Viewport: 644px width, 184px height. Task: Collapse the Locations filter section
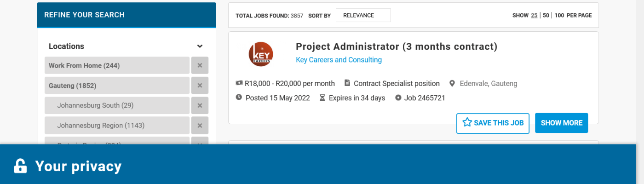tap(200, 46)
